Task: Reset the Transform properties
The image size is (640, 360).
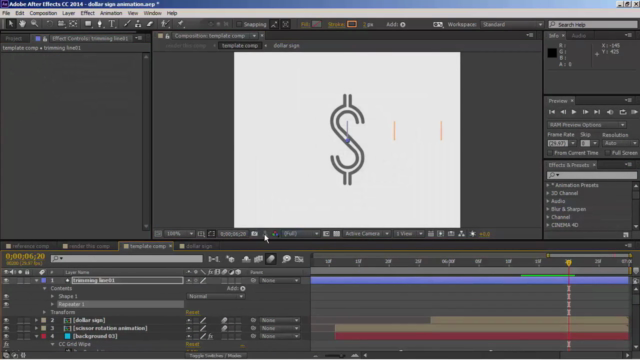Action: coord(192,312)
